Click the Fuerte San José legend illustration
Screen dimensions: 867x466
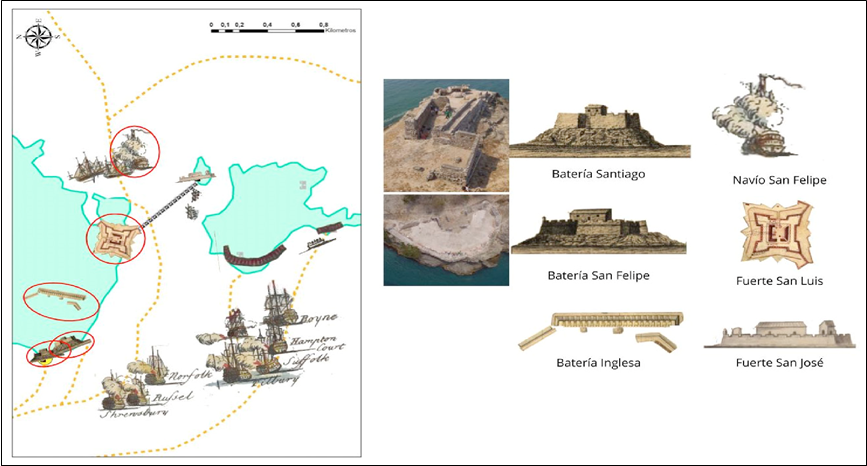point(779,335)
